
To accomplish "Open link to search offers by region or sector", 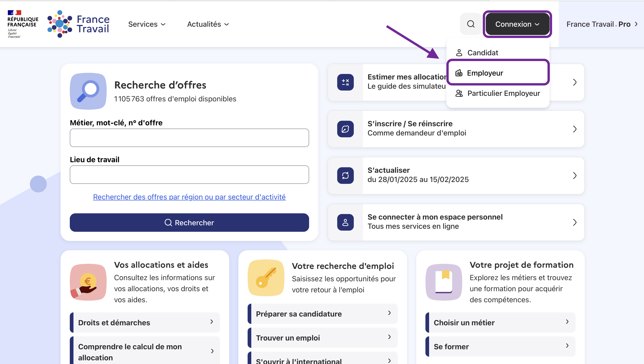I will coord(189,197).
